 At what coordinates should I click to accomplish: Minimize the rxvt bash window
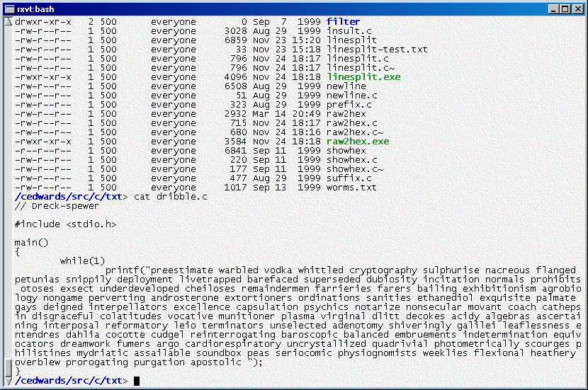point(552,8)
